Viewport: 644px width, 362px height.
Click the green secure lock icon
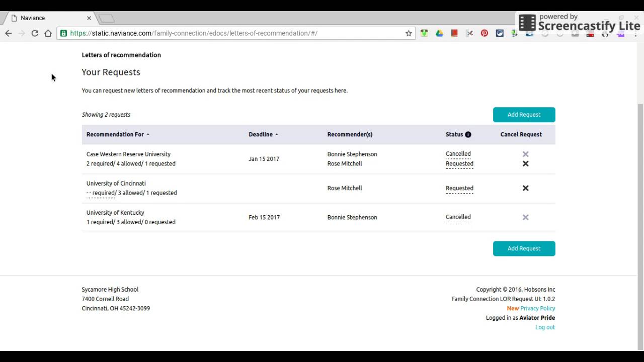[x=63, y=33]
